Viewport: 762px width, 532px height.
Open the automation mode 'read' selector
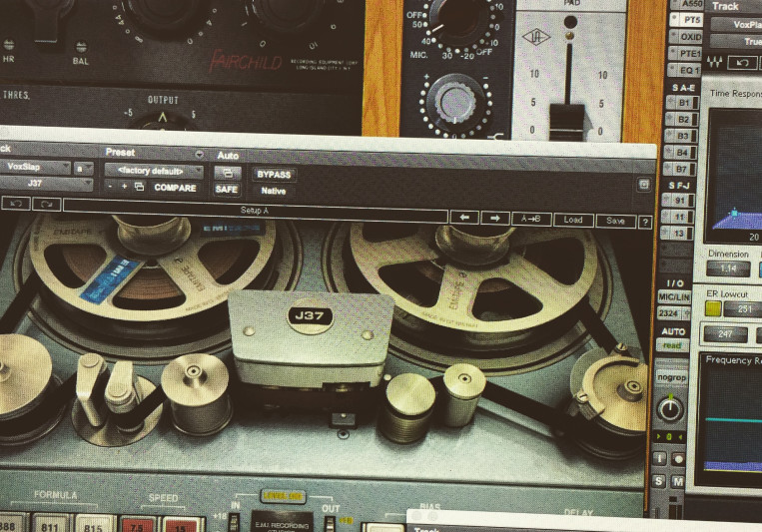672,345
